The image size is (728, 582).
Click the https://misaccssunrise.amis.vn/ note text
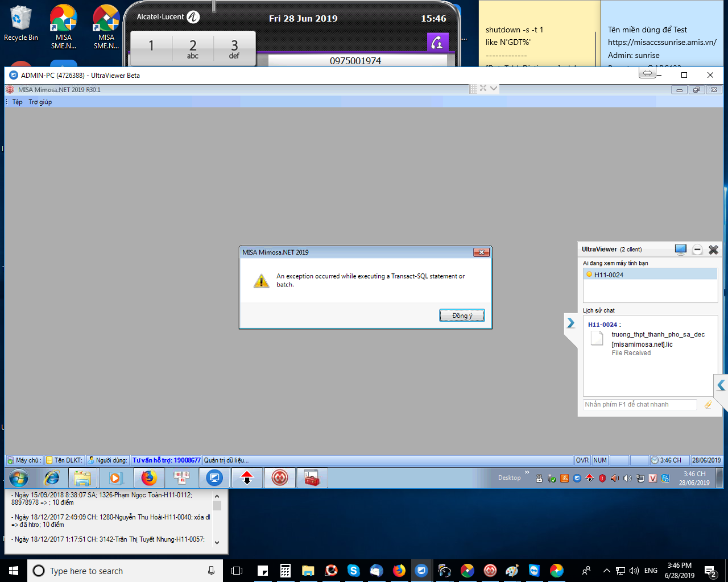tap(662, 42)
